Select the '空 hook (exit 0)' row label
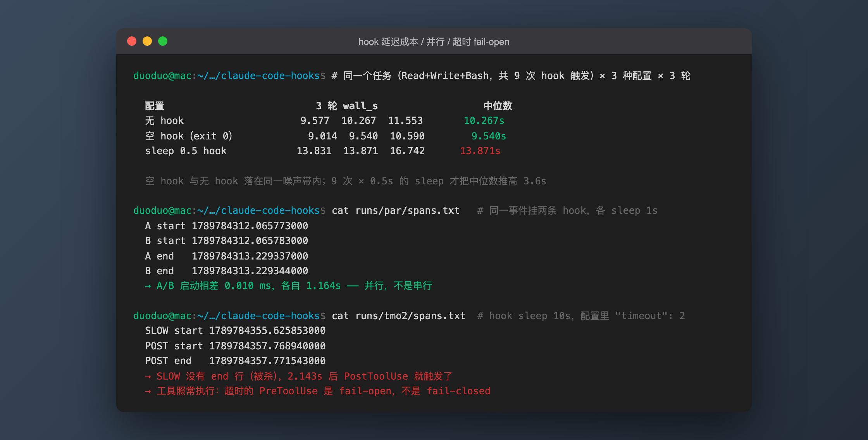The height and width of the screenshot is (440, 868). (189, 136)
